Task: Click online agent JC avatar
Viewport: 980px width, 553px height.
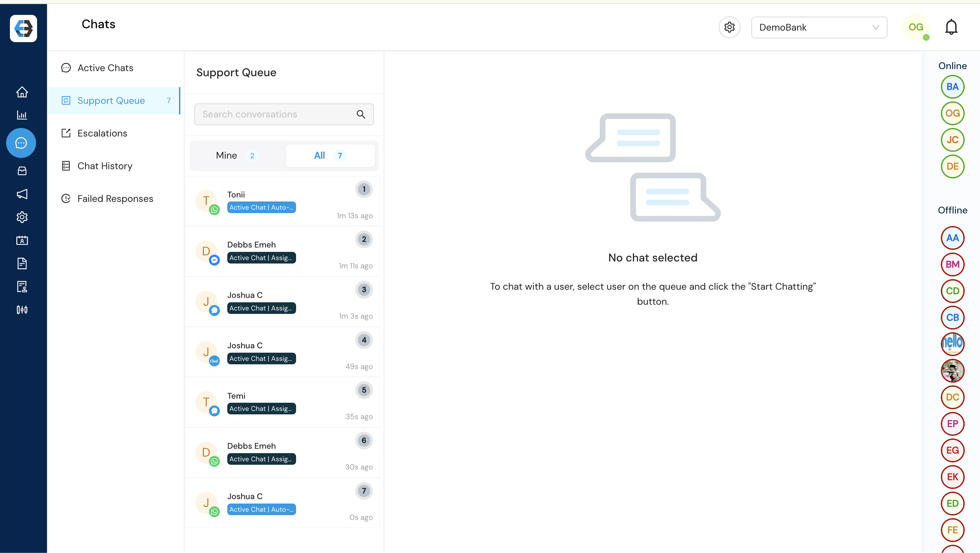Action: point(952,140)
